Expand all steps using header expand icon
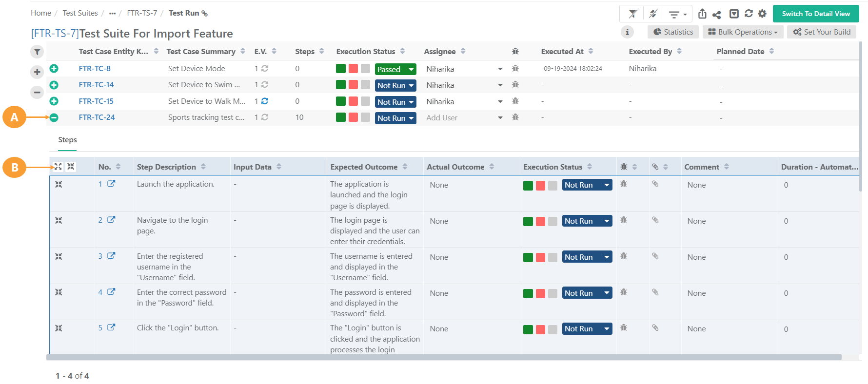 point(58,167)
